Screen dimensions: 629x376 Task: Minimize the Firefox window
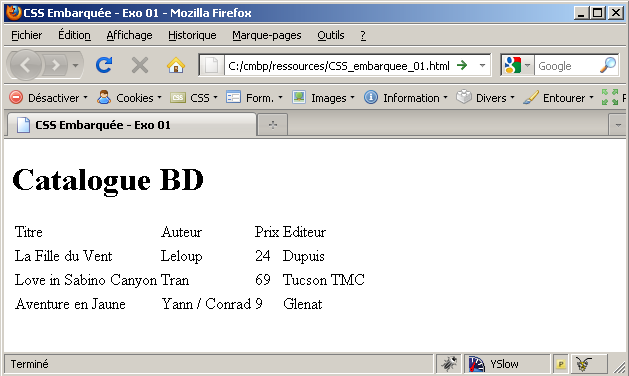point(580,13)
